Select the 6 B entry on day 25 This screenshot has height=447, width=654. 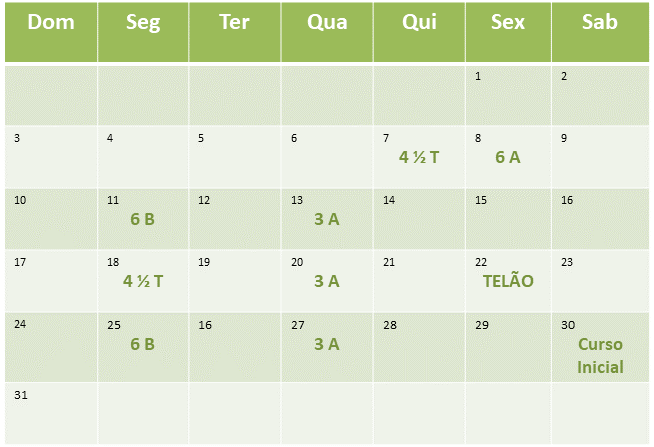[x=142, y=344]
